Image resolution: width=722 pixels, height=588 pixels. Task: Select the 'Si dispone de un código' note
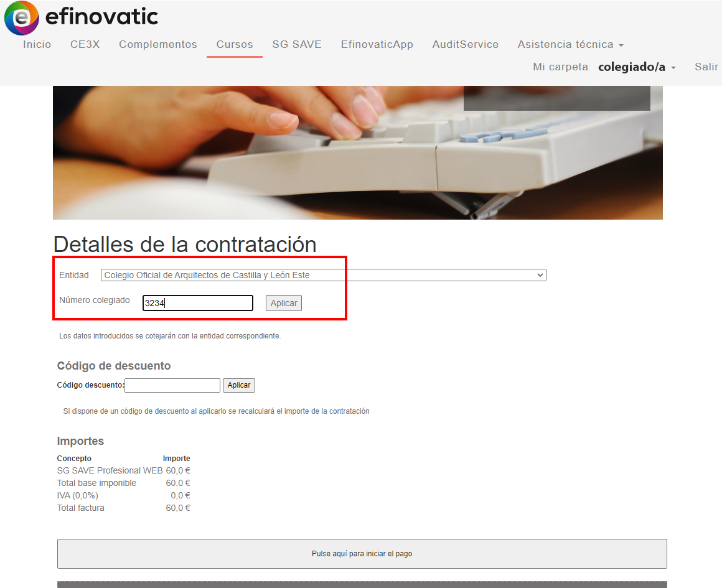click(x=216, y=411)
